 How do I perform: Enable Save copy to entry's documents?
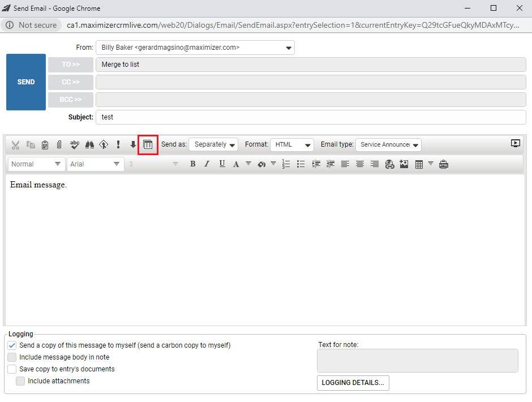12,369
